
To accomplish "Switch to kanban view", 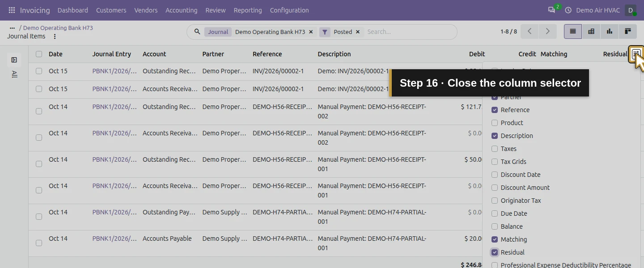I will [628, 31].
